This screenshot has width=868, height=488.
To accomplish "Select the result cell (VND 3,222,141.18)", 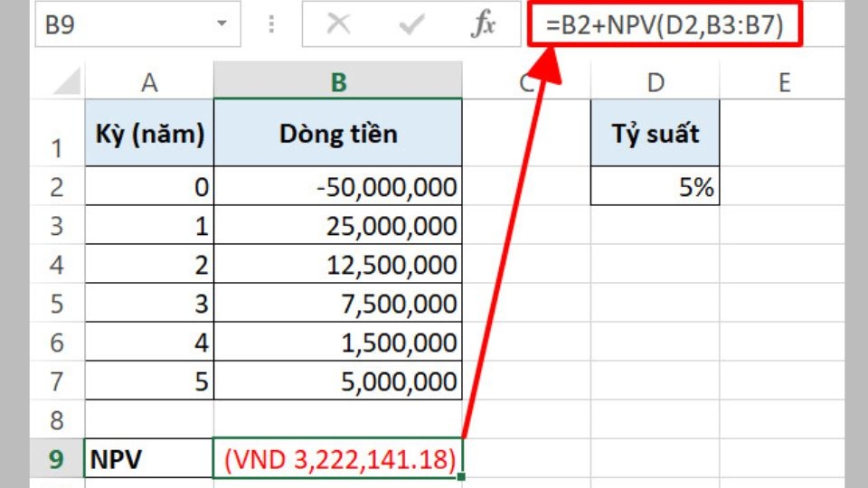I will coord(338,458).
